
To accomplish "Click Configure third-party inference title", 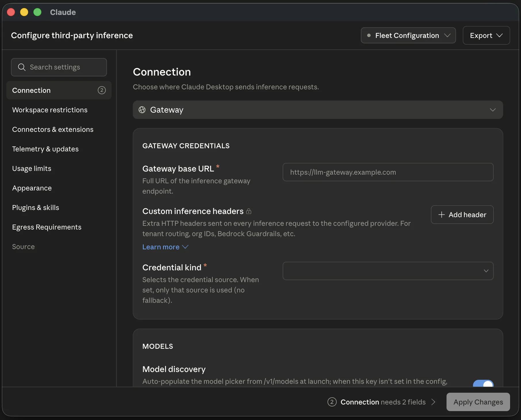I will 72,35.
